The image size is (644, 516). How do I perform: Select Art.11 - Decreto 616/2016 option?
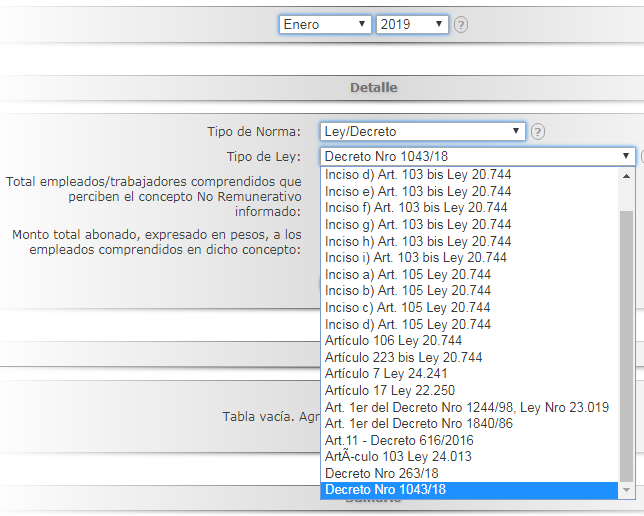tap(399, 440)
